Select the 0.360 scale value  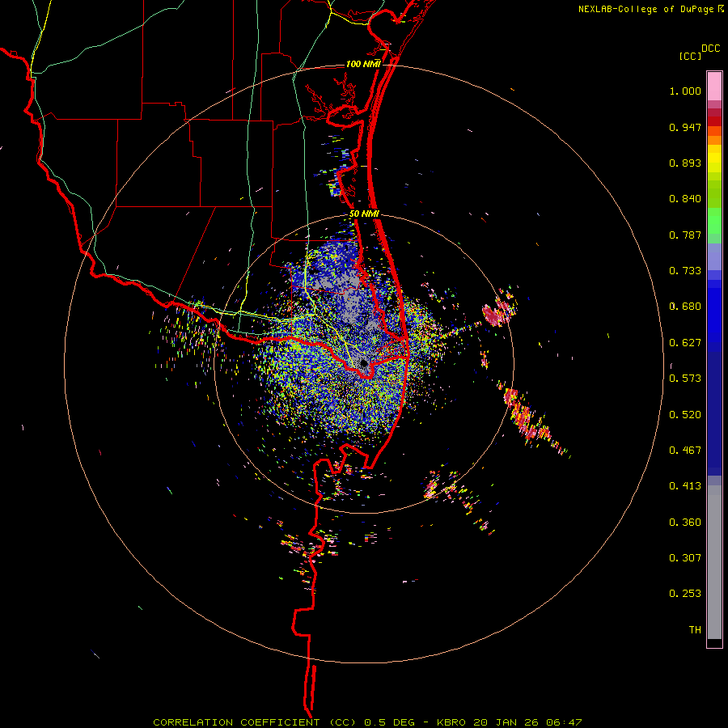685,522
